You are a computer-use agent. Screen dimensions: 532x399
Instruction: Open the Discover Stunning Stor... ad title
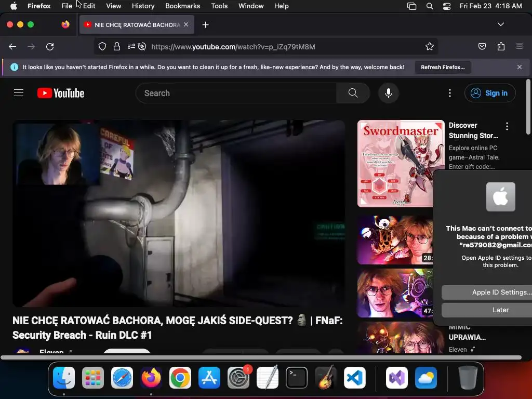tap(473, 130)
